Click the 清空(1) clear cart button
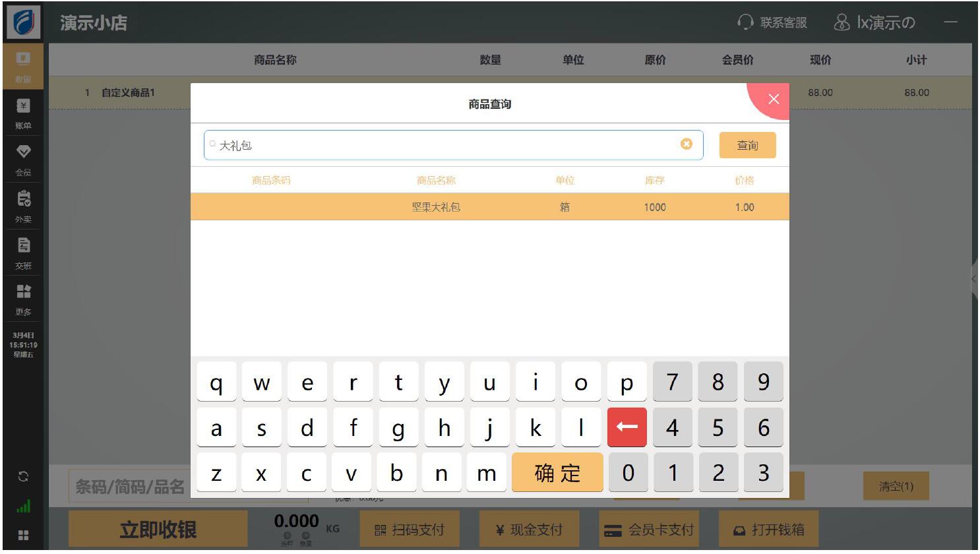Screen dimensions: 980x554 coord(896,486)
